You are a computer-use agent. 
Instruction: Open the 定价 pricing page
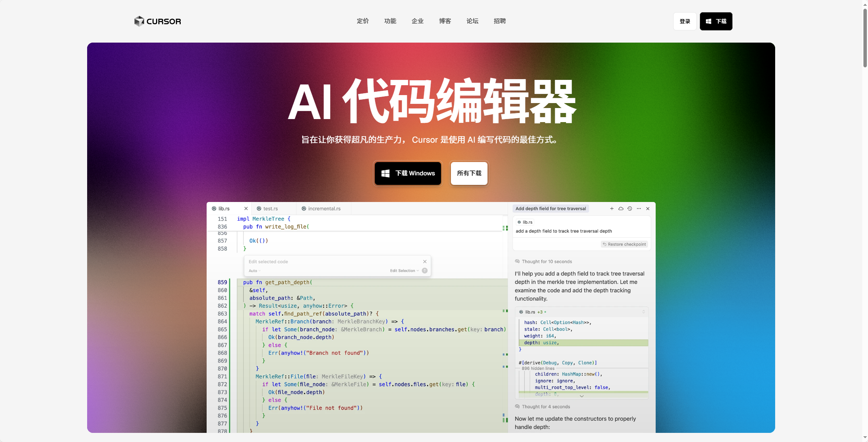point(363,21)
